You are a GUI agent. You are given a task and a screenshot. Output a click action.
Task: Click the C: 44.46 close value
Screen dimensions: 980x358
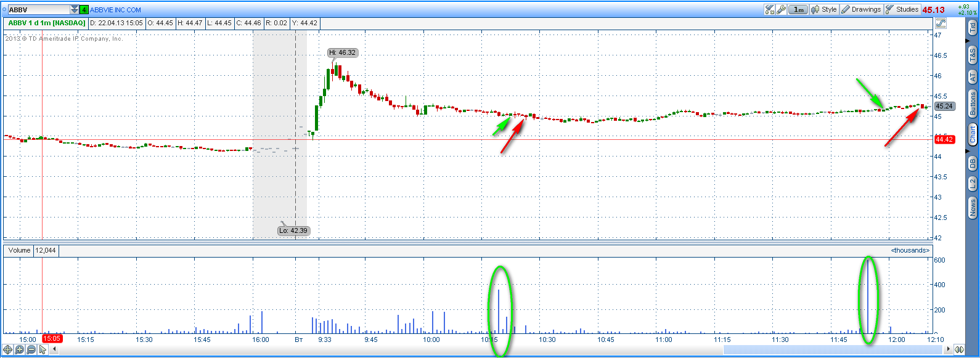[248, 23]
